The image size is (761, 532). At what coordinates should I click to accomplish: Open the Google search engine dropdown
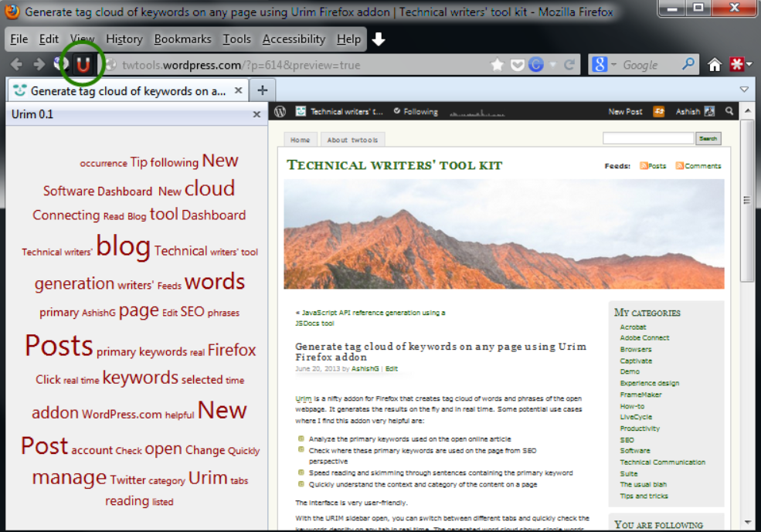[x=613, y=65]
